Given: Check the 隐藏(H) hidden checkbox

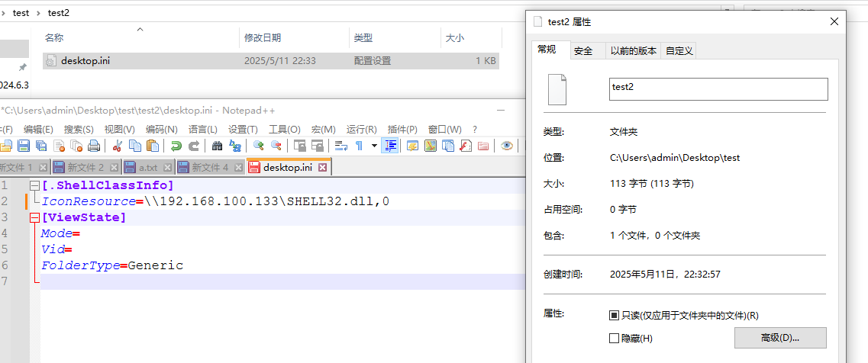Looking at the screenshot, I should coord(614,338).
